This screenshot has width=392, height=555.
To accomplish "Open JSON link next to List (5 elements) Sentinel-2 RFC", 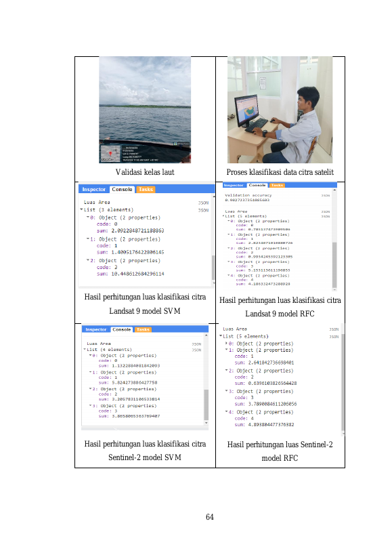I will click(334, 337).
